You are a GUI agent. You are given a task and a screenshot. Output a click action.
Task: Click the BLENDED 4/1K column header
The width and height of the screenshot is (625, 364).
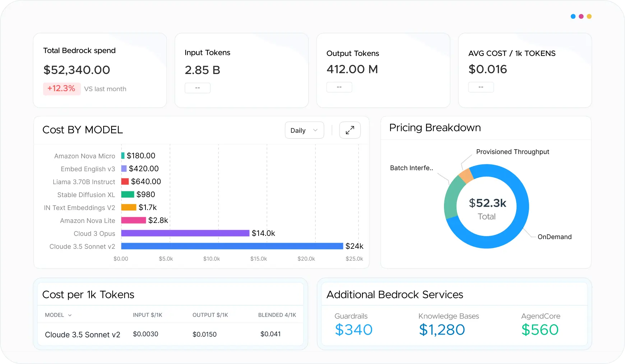coord(277,315)
